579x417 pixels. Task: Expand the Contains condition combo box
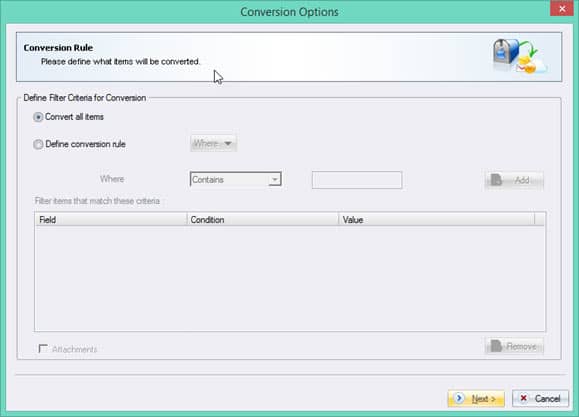[x=236, y=180]
